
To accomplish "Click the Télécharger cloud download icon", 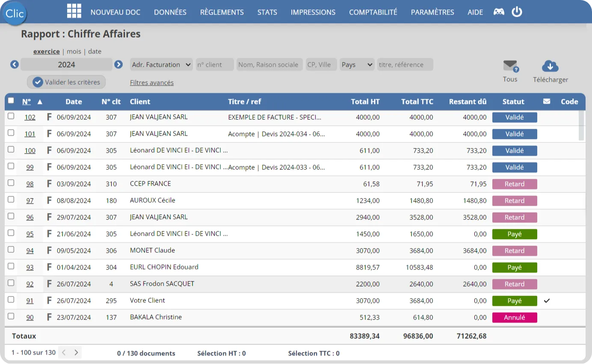I will 550,66.
